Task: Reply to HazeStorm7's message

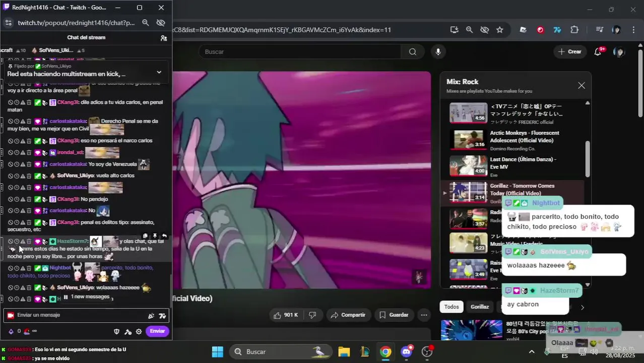Action: pyautogui.click(x=164, y=235)
